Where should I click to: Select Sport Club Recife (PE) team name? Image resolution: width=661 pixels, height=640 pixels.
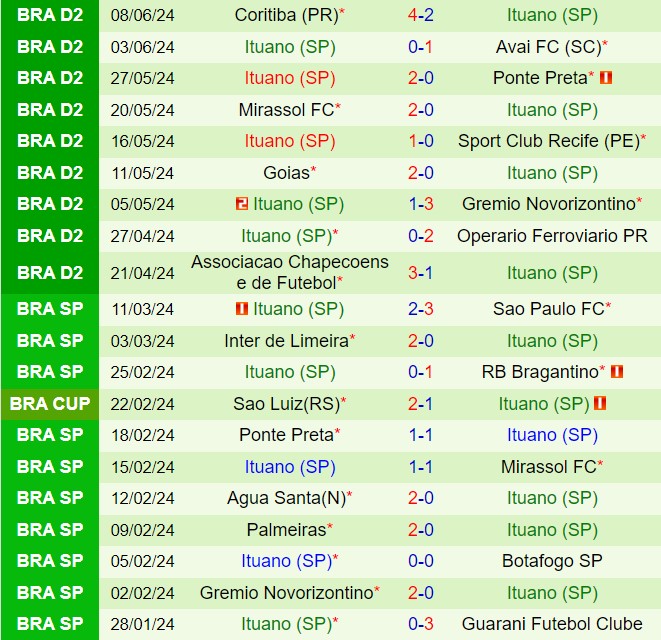pyautogui.click(x=548, y=141)
